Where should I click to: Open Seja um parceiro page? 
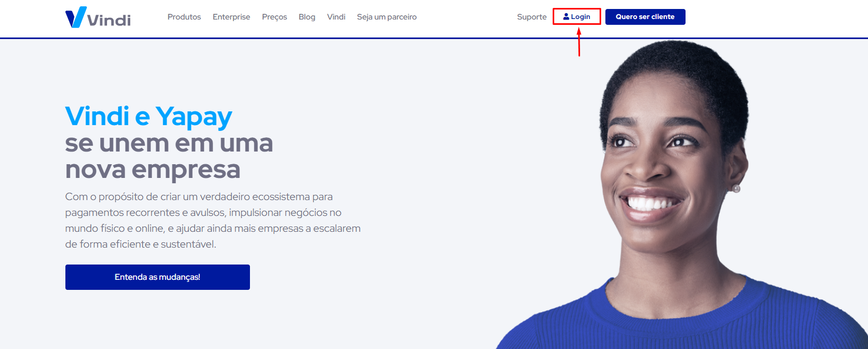pos(387,17)
